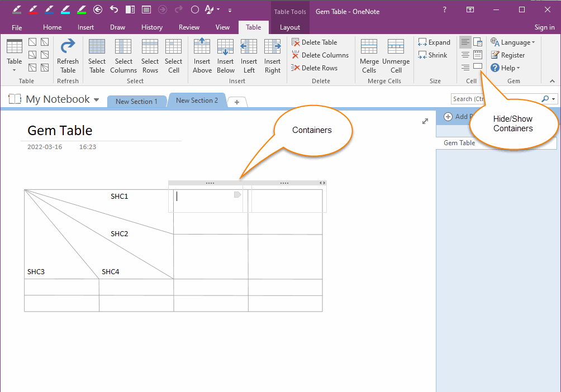This screenshot has height=392, width=561.
Task: Open the pen style dropdown arrow
Action: (218, 9)
